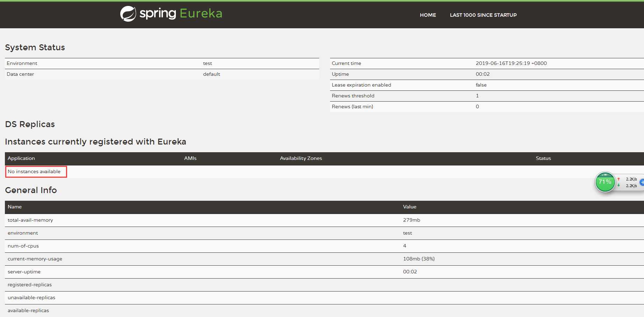
Task: Select the Current time label
Action: click(346, 63)
